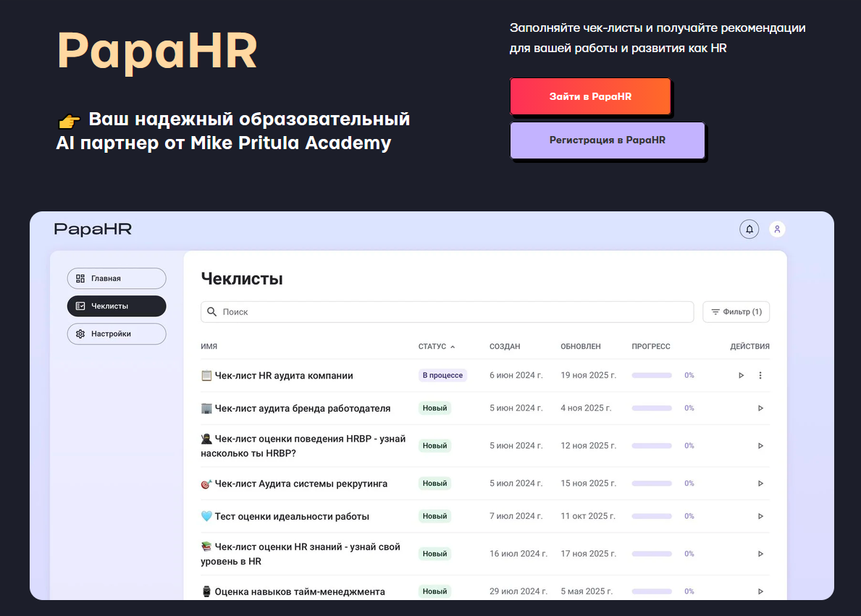
Task: Click progress bar of HR аудита компании
Action: [652, 376]
